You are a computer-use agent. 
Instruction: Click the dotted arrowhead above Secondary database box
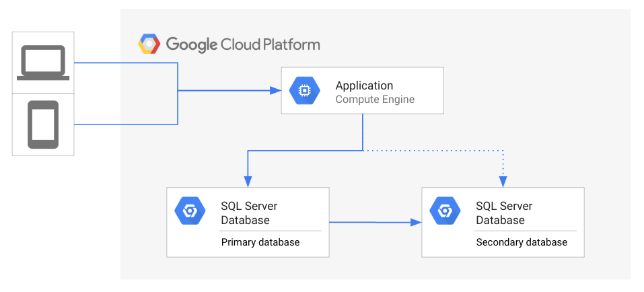coord(503,181)
